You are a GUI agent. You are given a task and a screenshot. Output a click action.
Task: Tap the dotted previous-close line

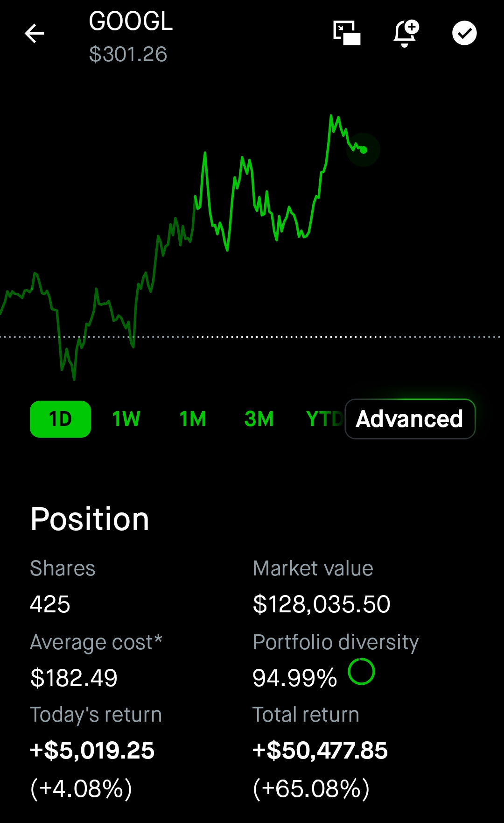pos(280,337)
